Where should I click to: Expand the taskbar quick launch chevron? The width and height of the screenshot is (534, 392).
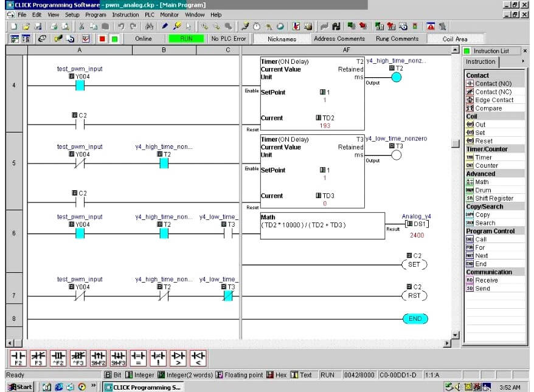coord(93,386)
